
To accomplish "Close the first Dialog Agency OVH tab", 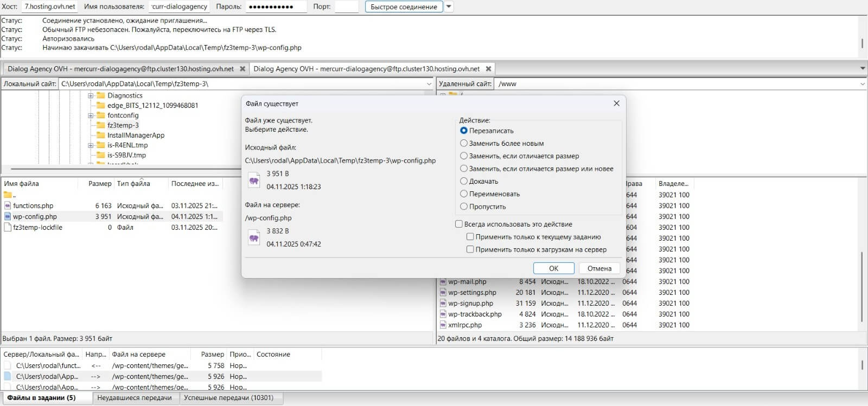I will [x=242, y=69].
